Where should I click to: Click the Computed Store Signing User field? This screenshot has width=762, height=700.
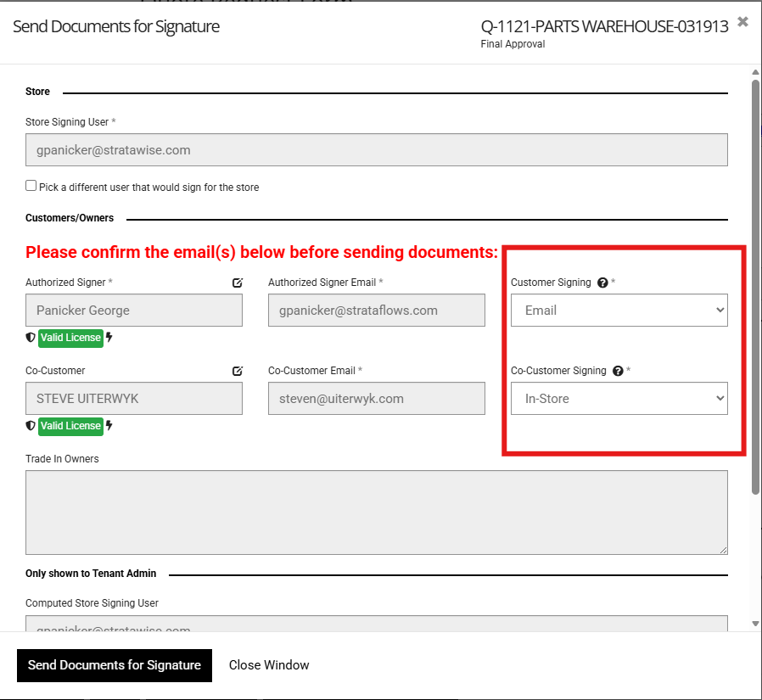377,624
